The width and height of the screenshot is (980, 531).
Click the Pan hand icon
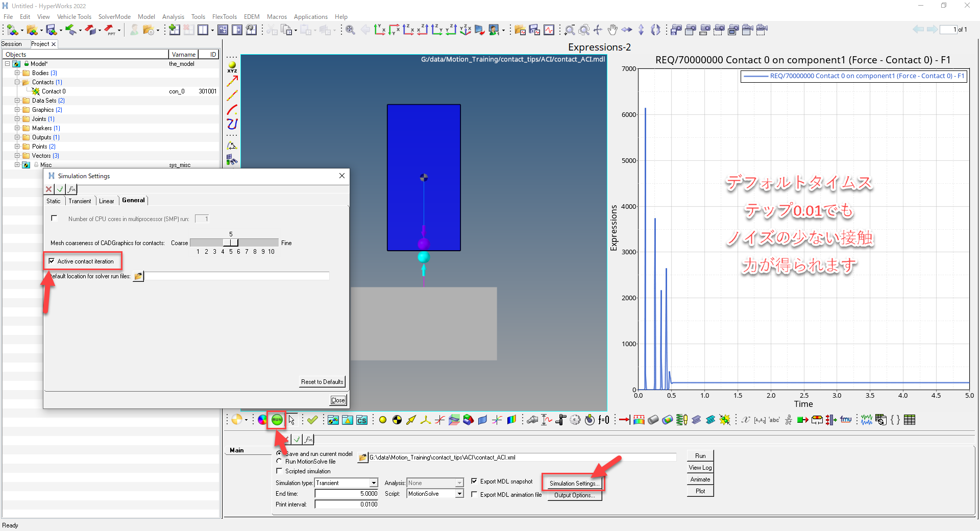tap(612, 30)
